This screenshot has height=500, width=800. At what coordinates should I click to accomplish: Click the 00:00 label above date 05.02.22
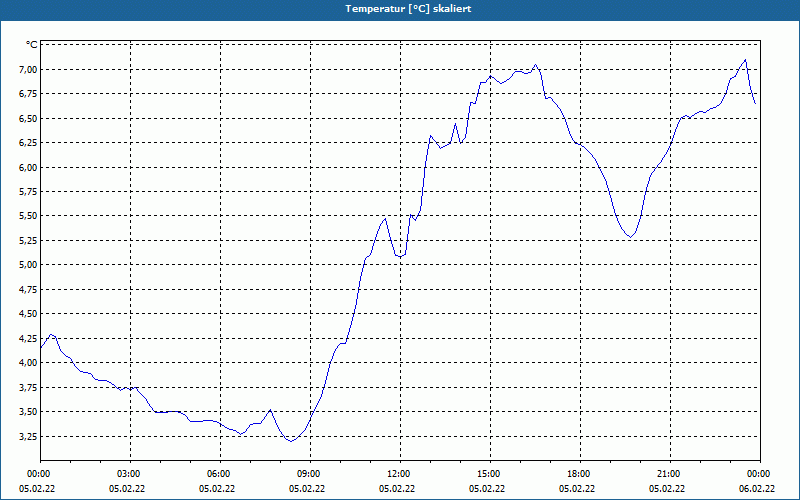pos(40,474)
